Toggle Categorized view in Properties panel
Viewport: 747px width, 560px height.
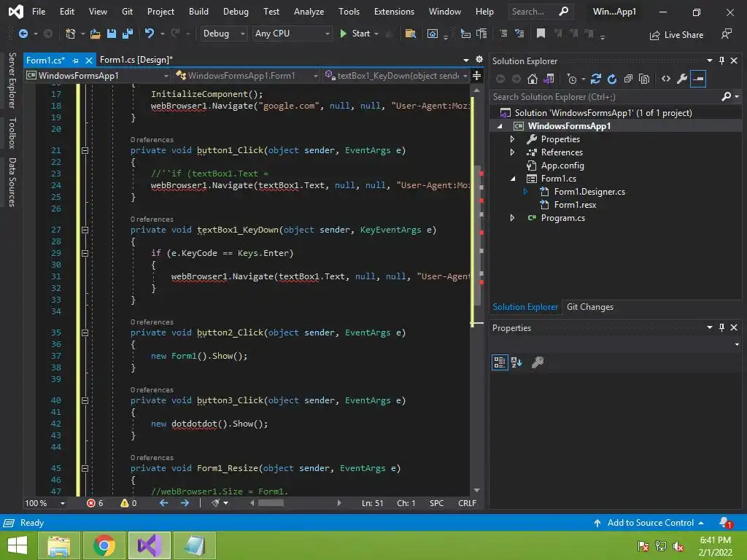[500, 362]
